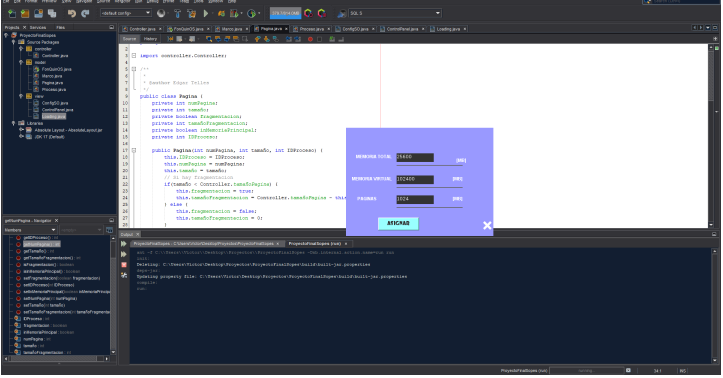Click the New Project toolbar icon
This screenshot has width=723, height=378.
25,13
